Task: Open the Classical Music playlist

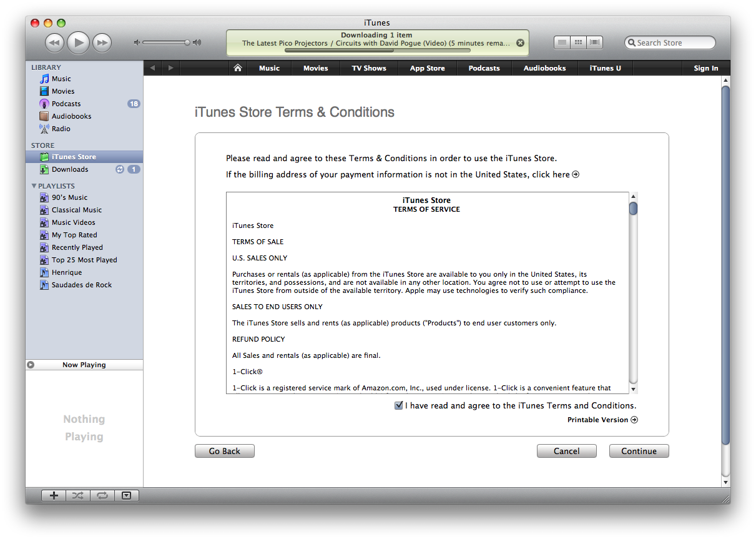Action: pyautogui.click(x=84, y=210)
